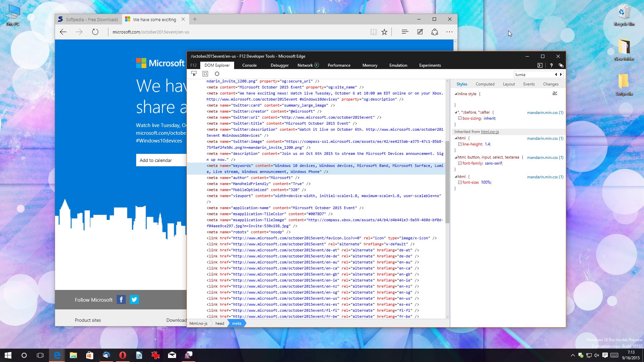Toggle the font-size 100% checkbox
This screenshot has width=644, height=362.
[460, 182]
